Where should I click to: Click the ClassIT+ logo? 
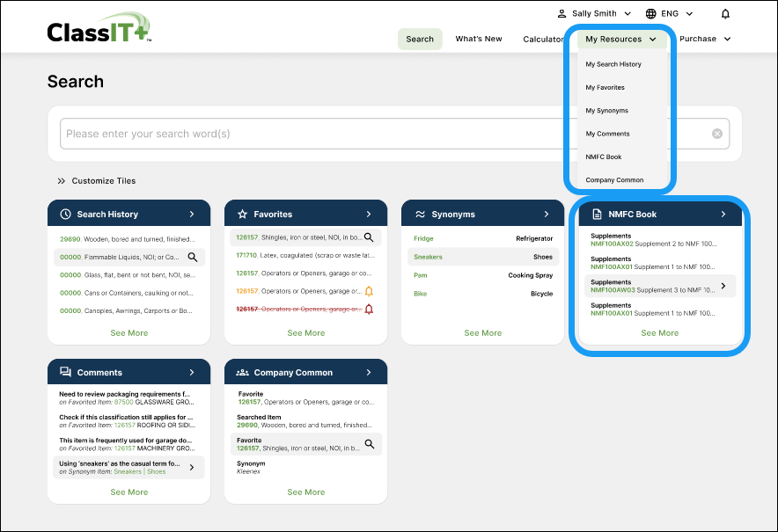(99, 28)
